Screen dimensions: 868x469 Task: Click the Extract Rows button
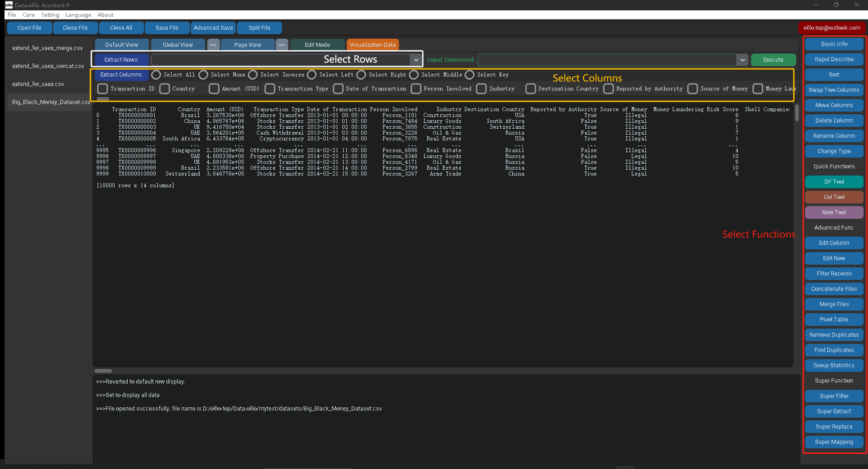121,59
